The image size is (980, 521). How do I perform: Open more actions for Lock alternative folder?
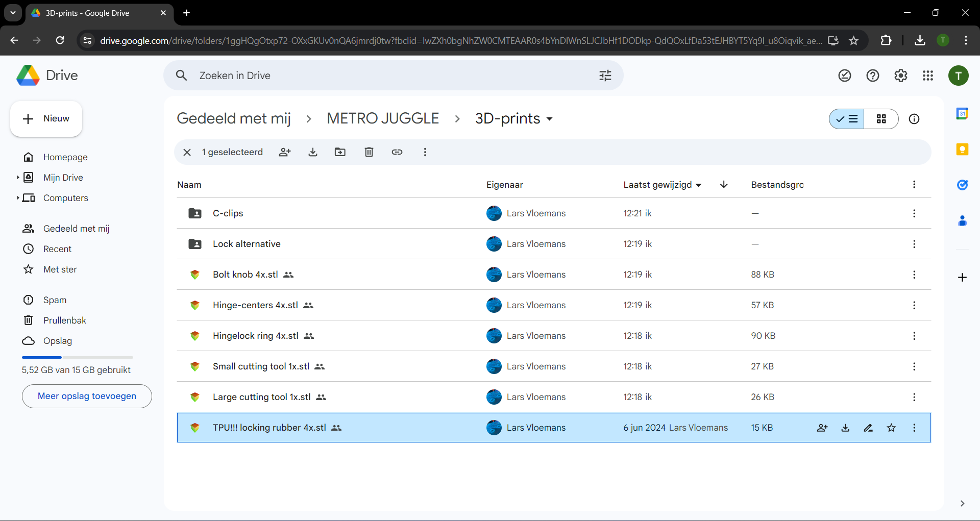914,244
